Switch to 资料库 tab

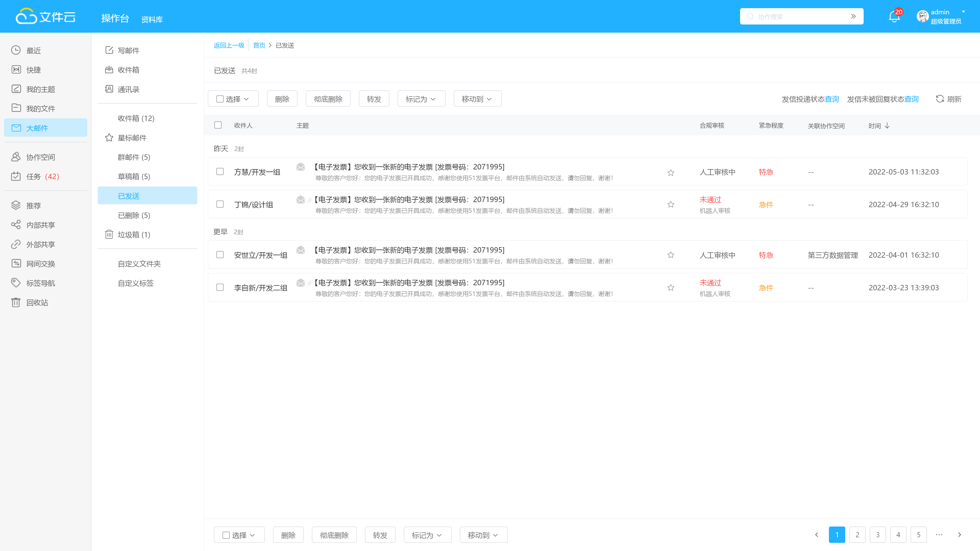(152, 19)
